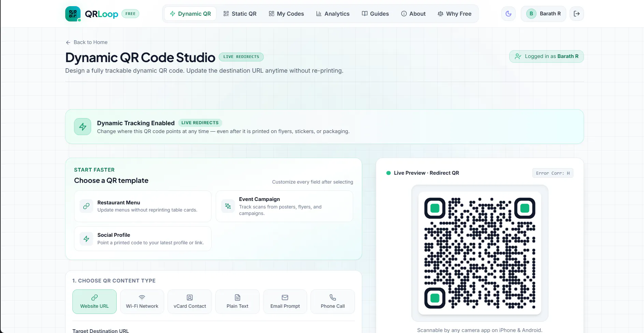The width and height of the screenshot is (644, 333).
Task: Click the FREE badge next to logo
Action: click(x=130, y=14)
